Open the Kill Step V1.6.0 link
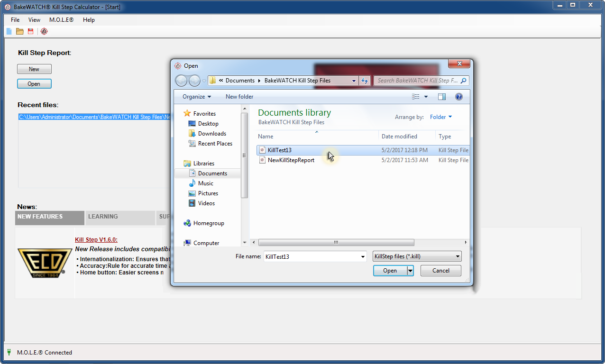The height and width of the screenshot is (364, 605). click(96, 240)
